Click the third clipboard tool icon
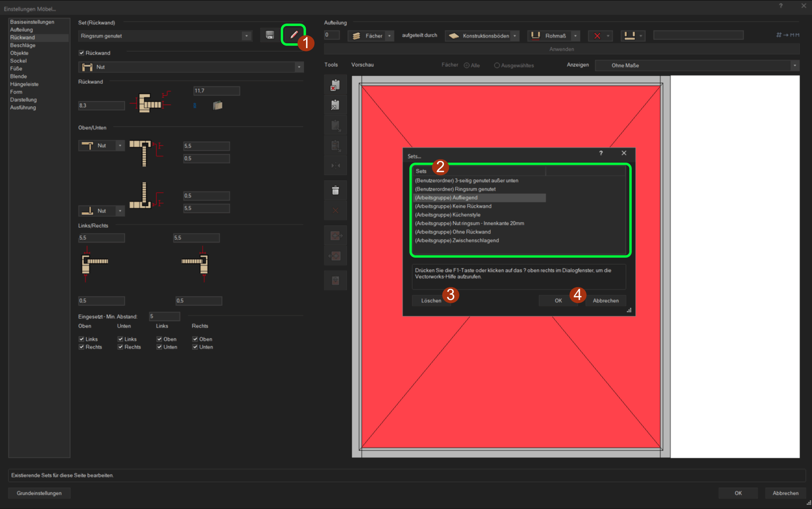The height and width of the screenshot is (509, 812). pos(335,125)
